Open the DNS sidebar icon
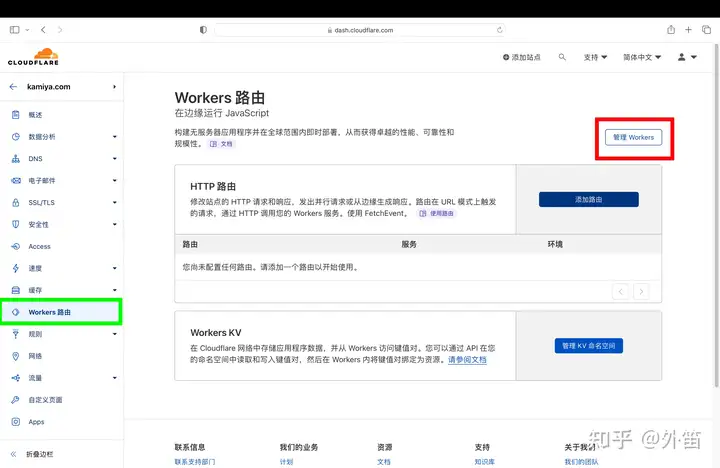 tap(16, 159)
